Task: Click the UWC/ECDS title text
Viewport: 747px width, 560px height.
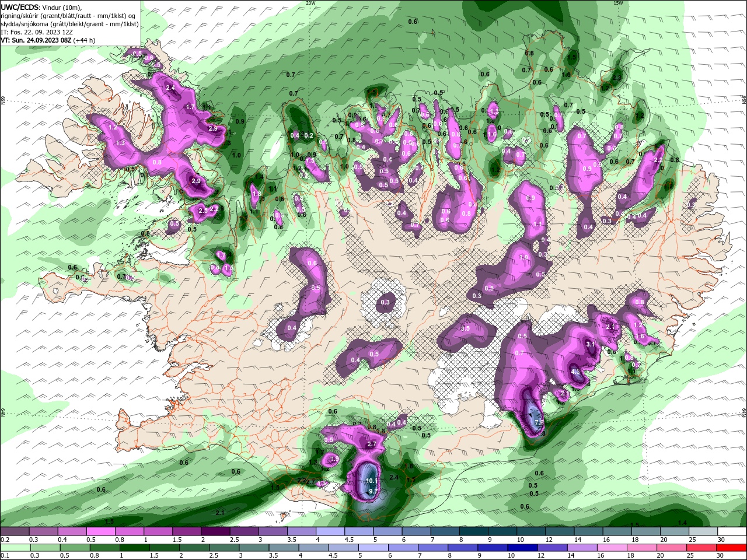Action: pyautogui.click(x=20, y=7)
